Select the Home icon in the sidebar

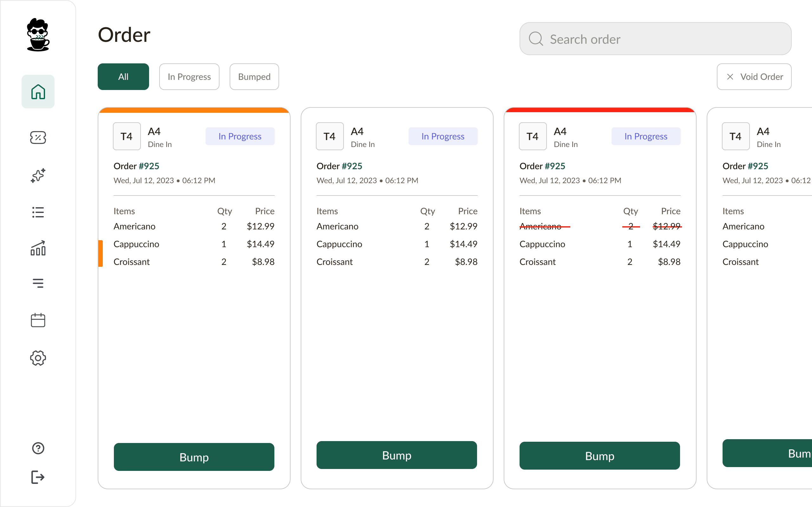click(38, 92)
